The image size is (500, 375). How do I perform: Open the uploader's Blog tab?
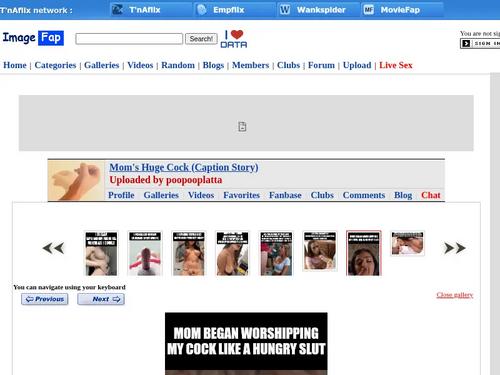403,195
